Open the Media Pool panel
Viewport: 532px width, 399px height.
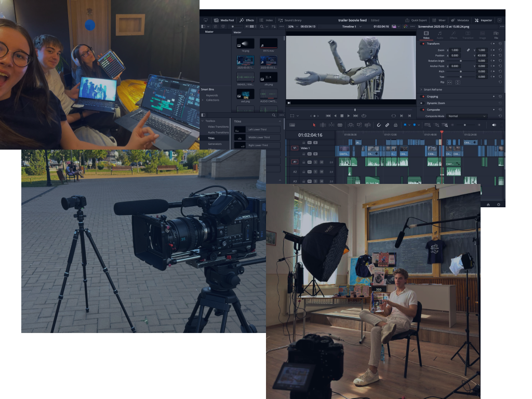pyautogui.click(x=224, y=20)
